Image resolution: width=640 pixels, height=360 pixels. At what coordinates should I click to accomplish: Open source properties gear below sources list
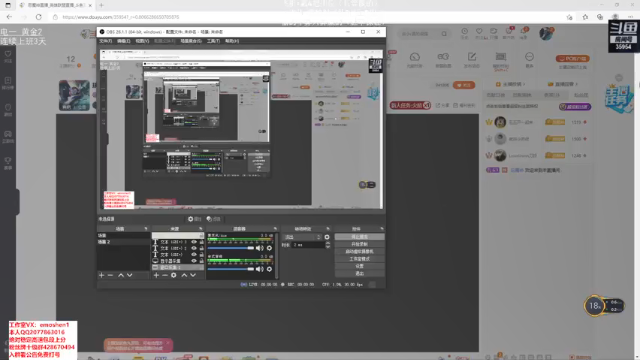174,276
